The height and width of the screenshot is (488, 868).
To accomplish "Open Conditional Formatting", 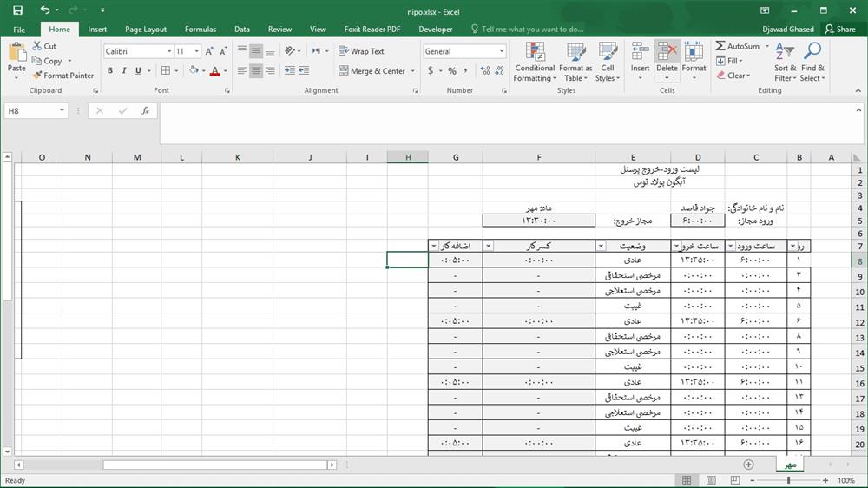I will [534, 62].
